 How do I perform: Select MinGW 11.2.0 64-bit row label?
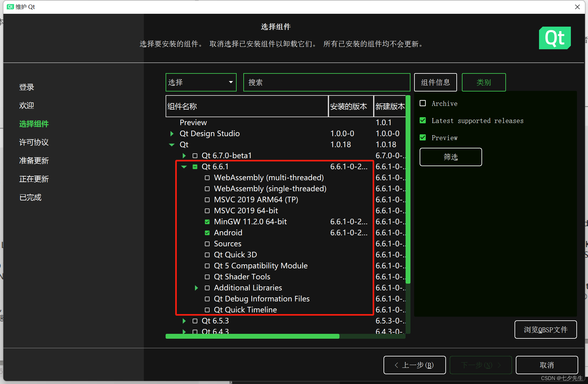(250, 222)
